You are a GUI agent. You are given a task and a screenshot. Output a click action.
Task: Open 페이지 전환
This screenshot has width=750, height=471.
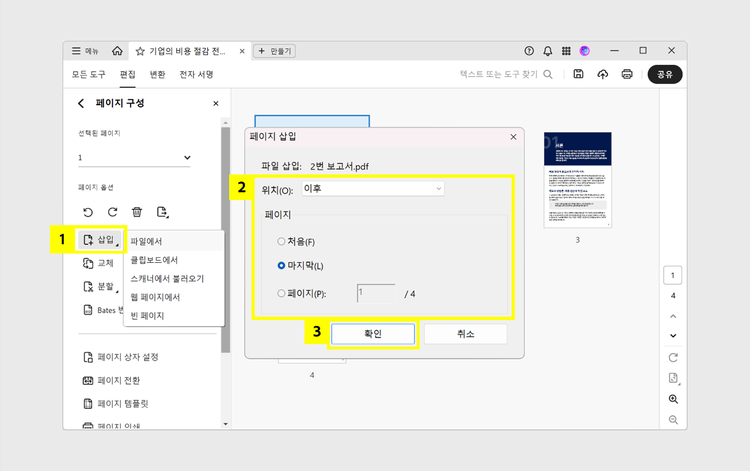111,380
